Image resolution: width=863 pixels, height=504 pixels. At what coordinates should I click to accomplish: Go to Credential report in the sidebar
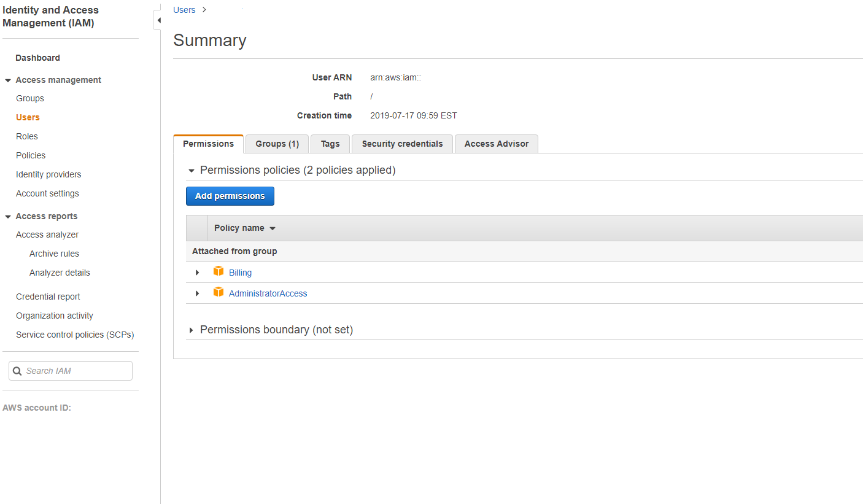[x=48, y=296]
